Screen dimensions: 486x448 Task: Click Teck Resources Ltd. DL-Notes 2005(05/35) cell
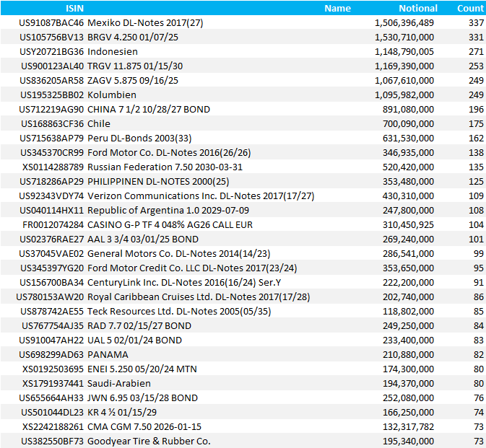[x=179, y=312]
